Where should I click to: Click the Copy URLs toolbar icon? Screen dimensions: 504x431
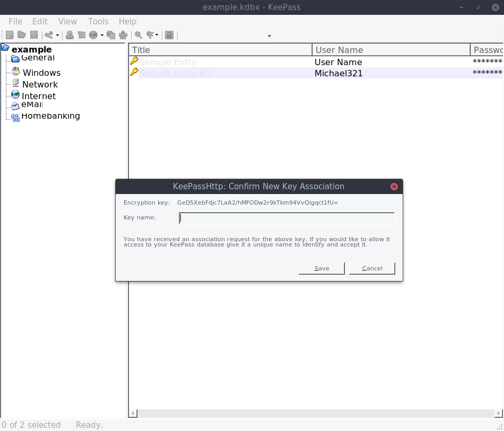coord(111,34)
